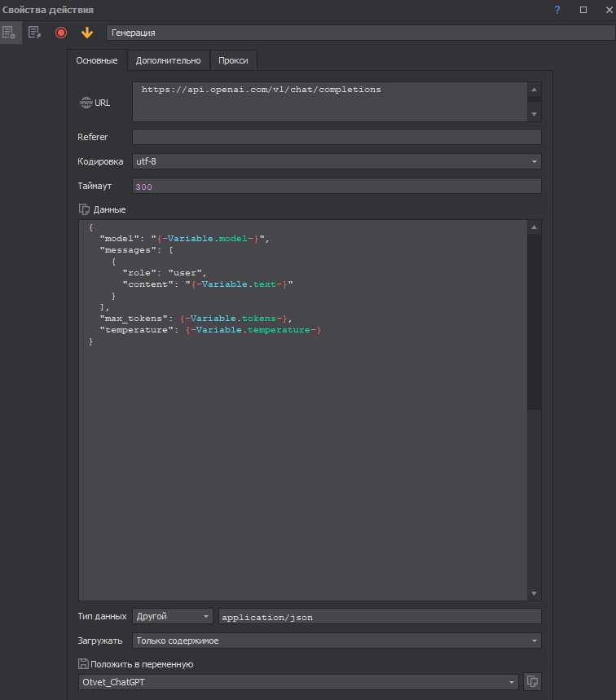Click the Referer input field

pos(337,137)
